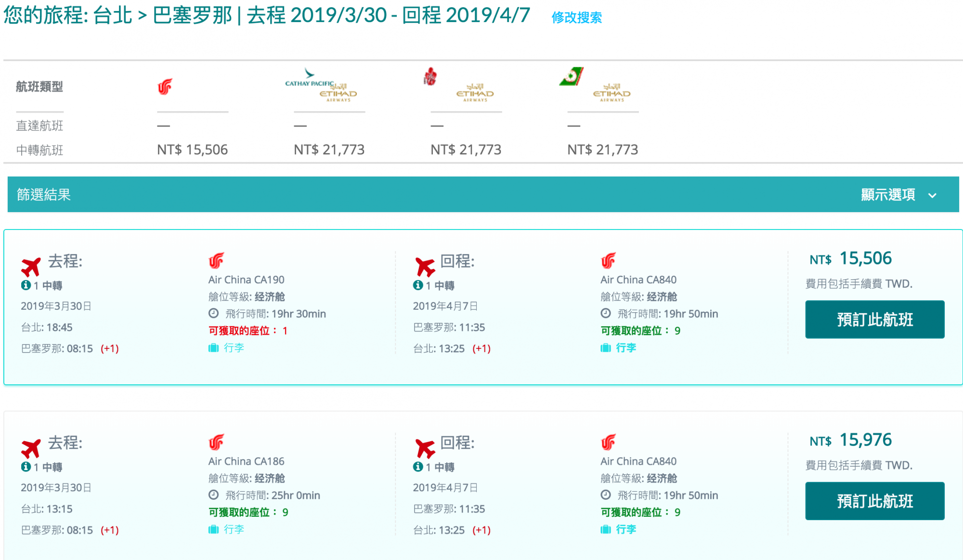Click the Air China logo in airline filter
The height and width of the screenshot is (560, 963).
click(165, 87)
